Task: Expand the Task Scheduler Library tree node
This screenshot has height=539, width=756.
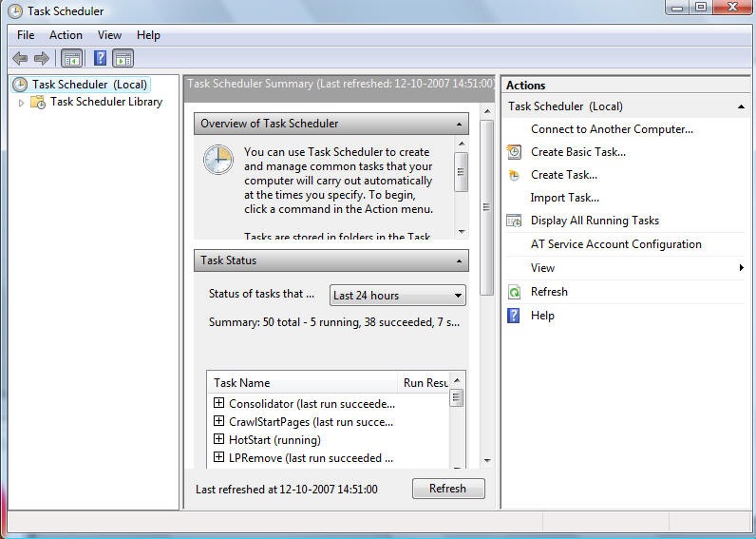Action: (21, 103)
